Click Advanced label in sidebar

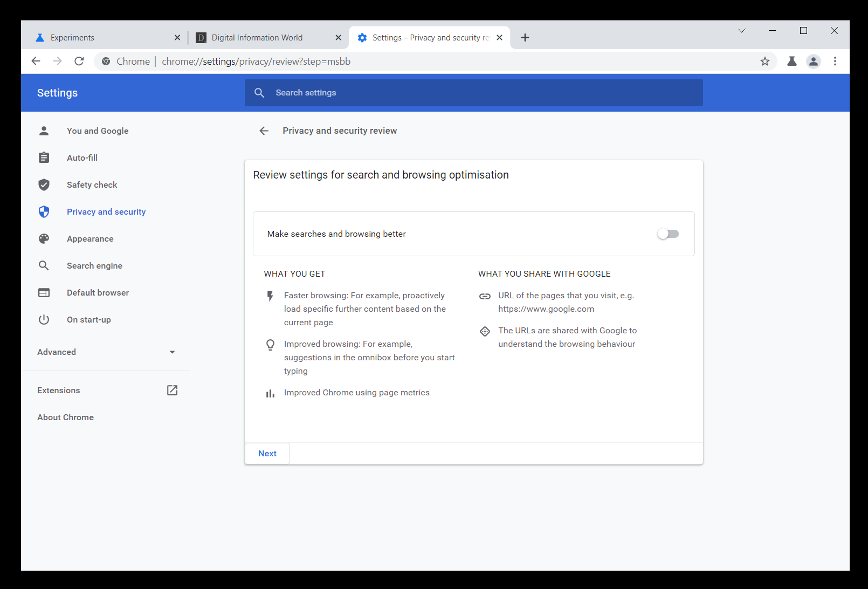[57, 352]
